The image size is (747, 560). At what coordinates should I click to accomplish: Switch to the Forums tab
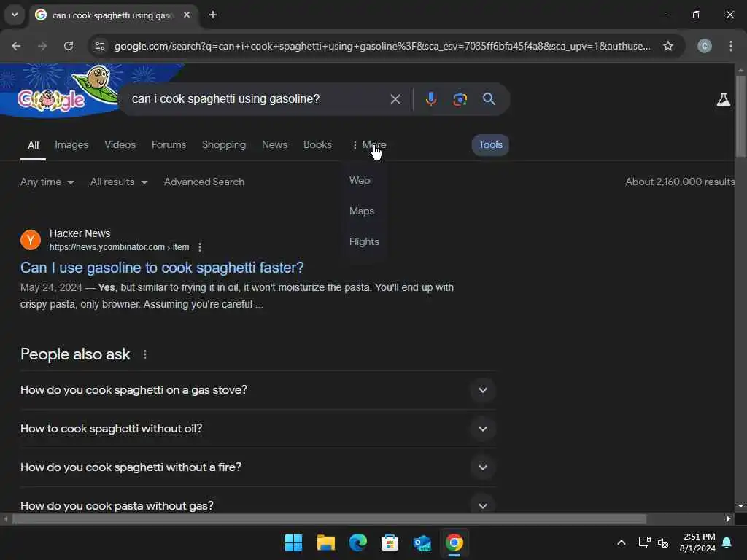coord(169,145)
